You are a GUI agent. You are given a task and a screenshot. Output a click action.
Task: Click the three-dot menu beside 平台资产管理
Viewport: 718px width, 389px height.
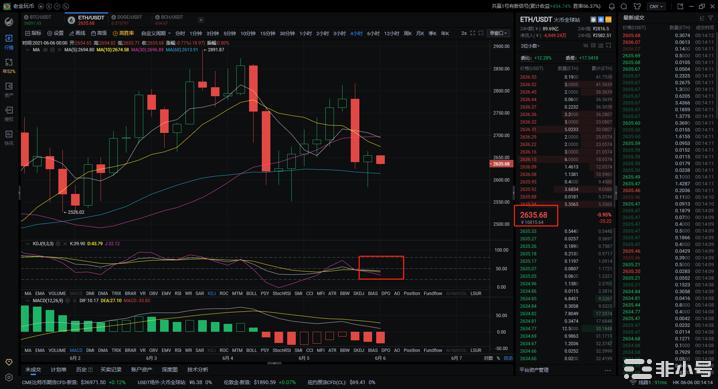pyautogui.click(x=608, y=370)
